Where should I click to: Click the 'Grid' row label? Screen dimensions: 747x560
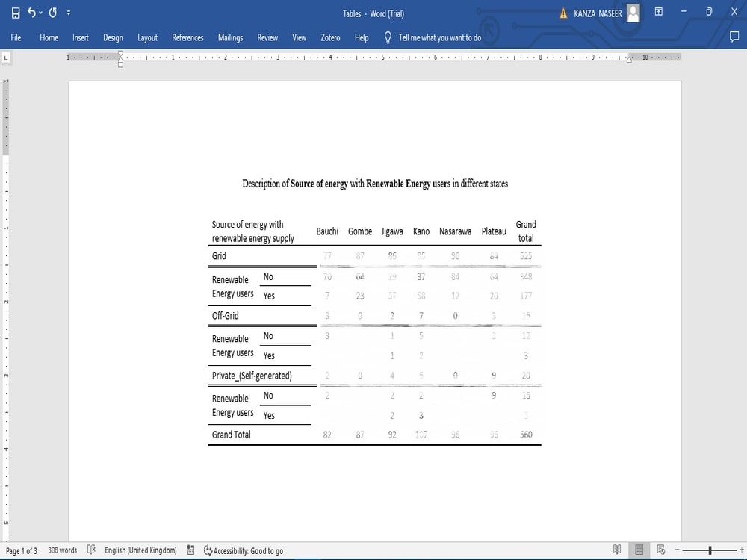click(x=219, y=255)
